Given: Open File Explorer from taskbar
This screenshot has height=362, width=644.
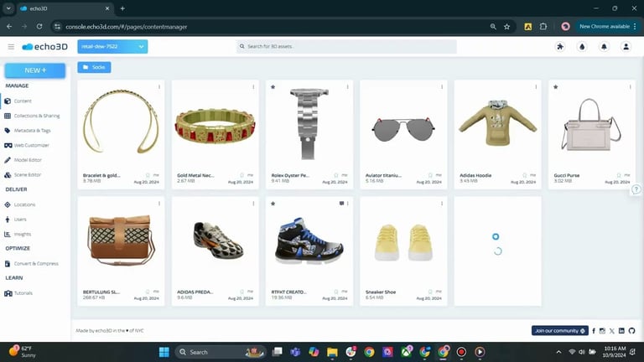Looking at the screenshot, I should pos(332,352).
